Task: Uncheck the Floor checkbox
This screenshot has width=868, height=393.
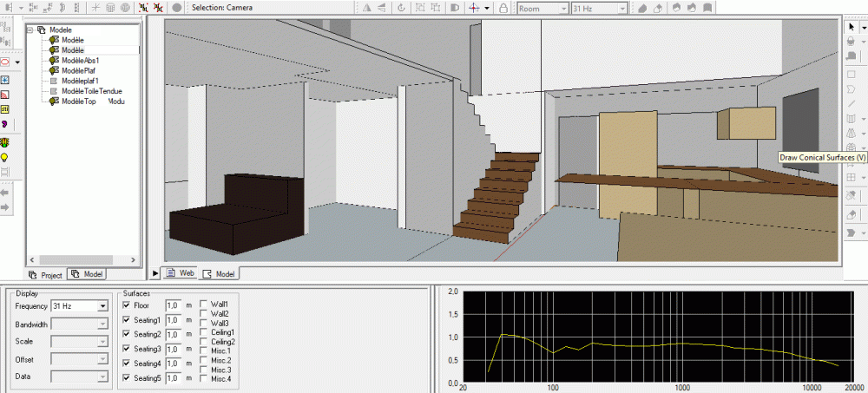Action: click(126, 305)
